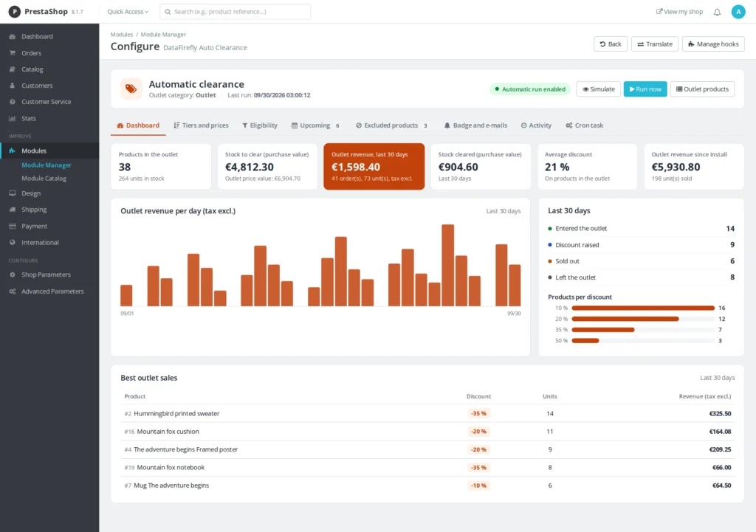Click the Shop Parameters gear icon

point(12,274)
